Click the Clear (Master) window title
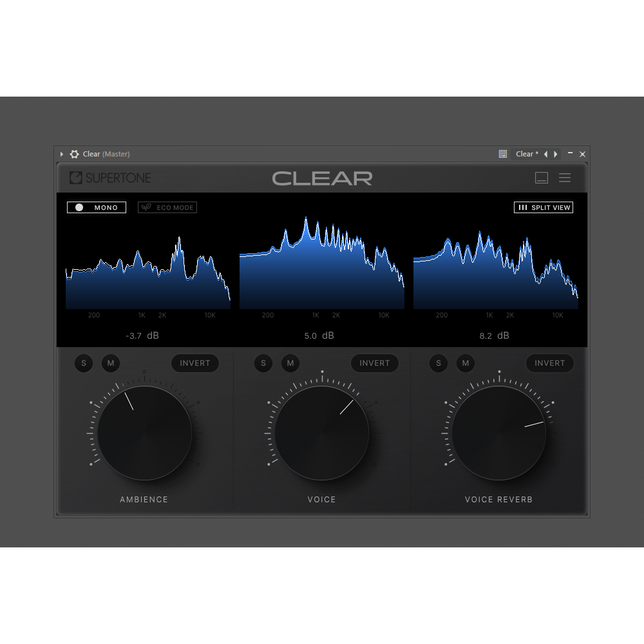This screenshot has height=644, width=644. [x=106, y=154]
